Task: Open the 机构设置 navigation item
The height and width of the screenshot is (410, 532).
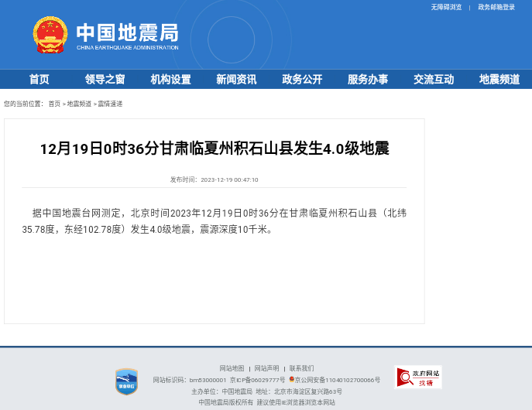Action: (x=170, y=79)
